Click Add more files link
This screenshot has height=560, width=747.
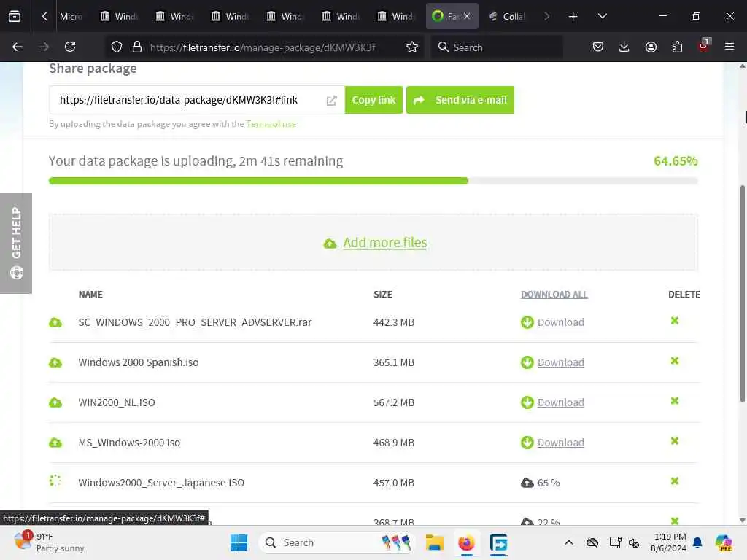385,242
